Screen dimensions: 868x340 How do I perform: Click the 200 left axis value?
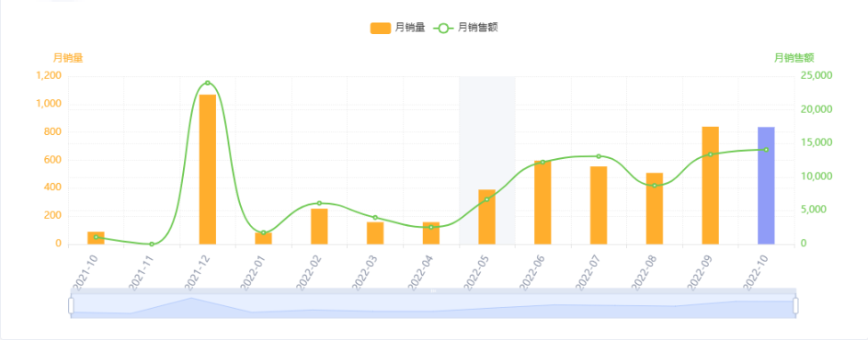[53, 216]
